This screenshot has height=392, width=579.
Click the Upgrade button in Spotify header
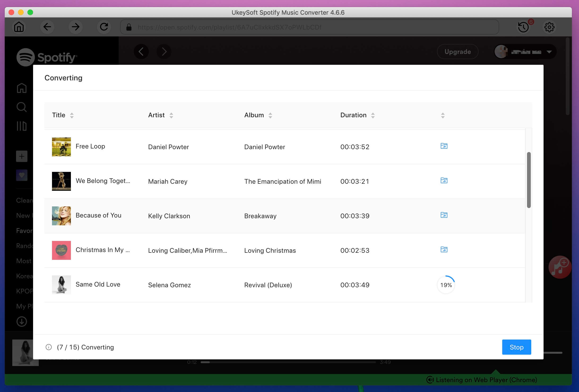point(458,52)
